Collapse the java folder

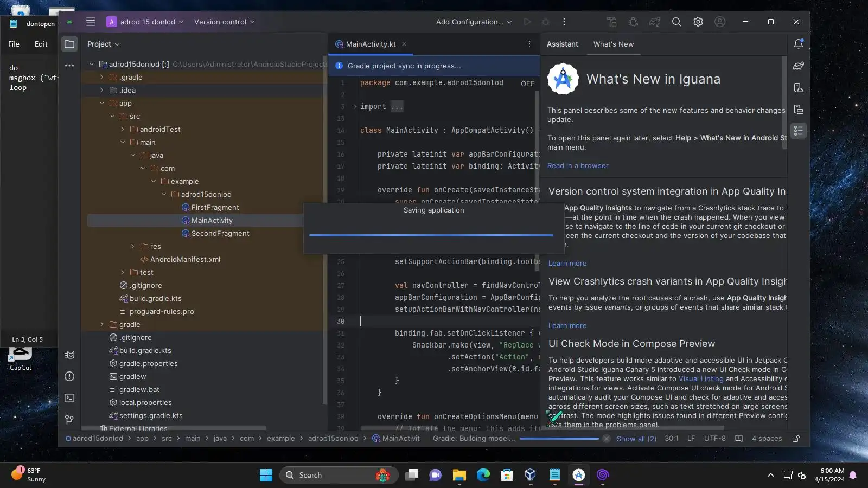133,155
